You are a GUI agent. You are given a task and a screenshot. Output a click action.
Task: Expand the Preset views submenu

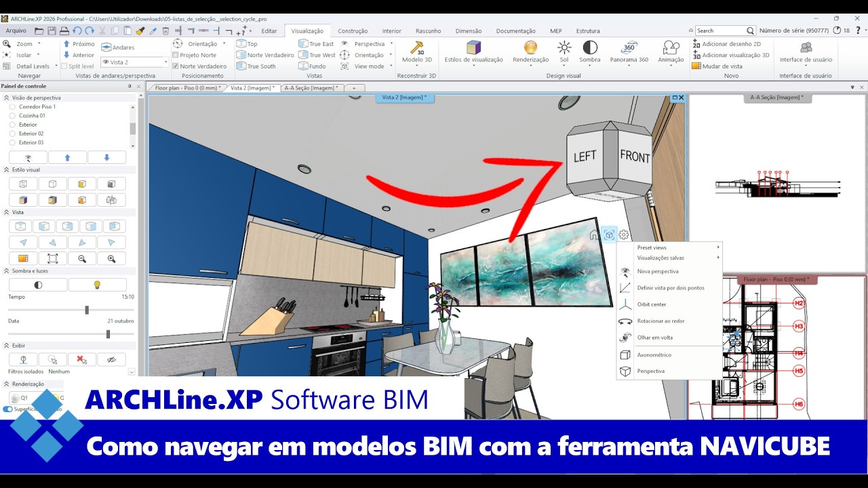click(669, 247)
